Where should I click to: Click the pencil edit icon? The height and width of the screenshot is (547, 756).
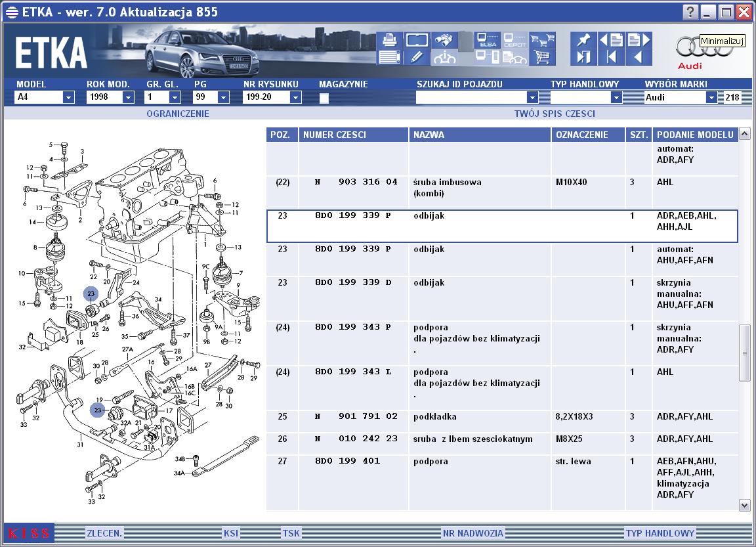pos(417,57)
